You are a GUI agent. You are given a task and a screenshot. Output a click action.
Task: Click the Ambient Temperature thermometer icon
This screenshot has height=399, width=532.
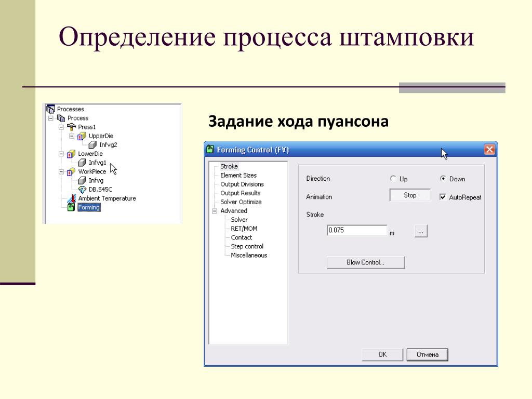click(72, 198)
